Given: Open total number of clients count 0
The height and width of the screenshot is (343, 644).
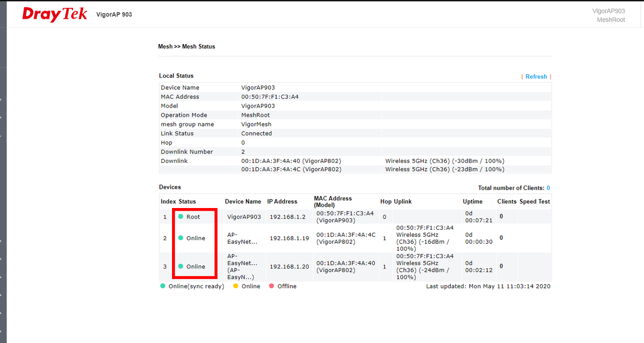Looking at the screenshot, I should pos(548,188).
